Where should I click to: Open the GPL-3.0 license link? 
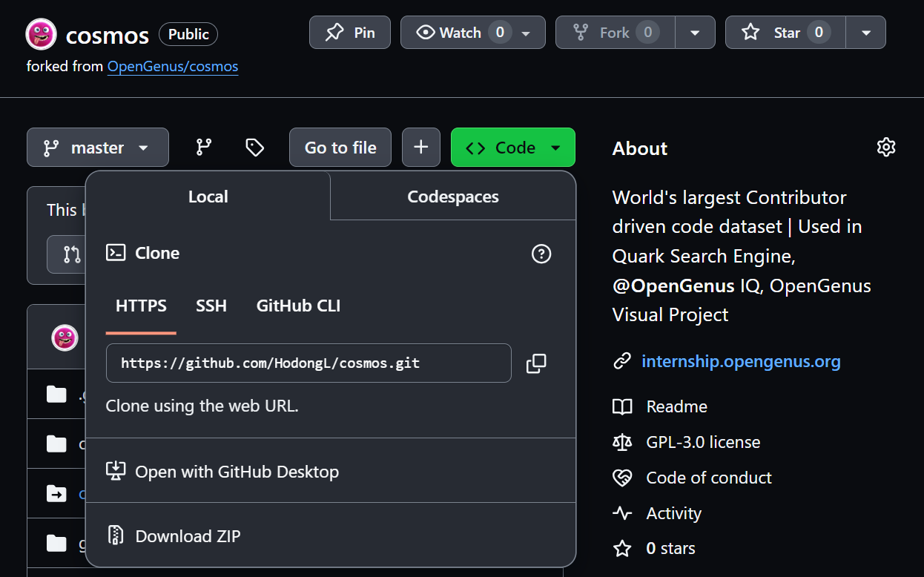coord(703,442)
